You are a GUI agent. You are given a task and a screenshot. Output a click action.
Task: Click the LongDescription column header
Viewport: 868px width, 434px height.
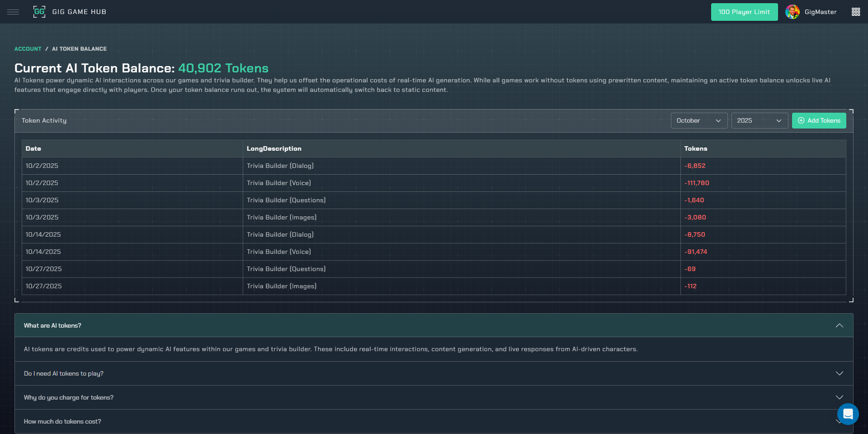[x=274, y=148]
